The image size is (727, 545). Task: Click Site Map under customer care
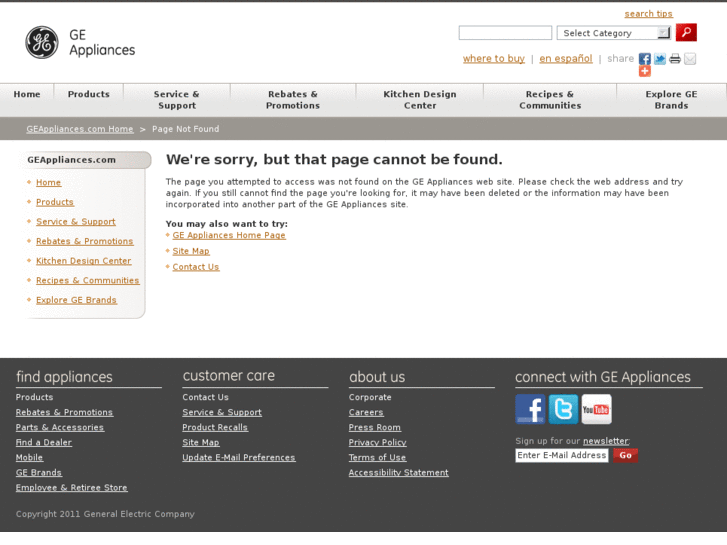point(201,442)
